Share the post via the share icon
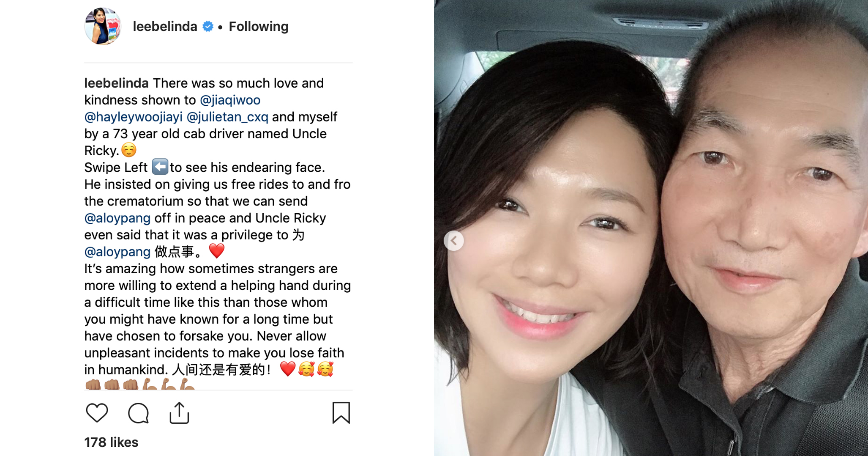 [x=179, y=412]
